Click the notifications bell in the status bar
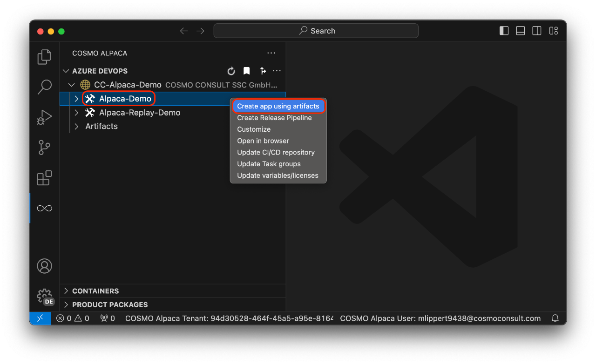The width and height of the screenshot is (596, 364). point(555,318)
